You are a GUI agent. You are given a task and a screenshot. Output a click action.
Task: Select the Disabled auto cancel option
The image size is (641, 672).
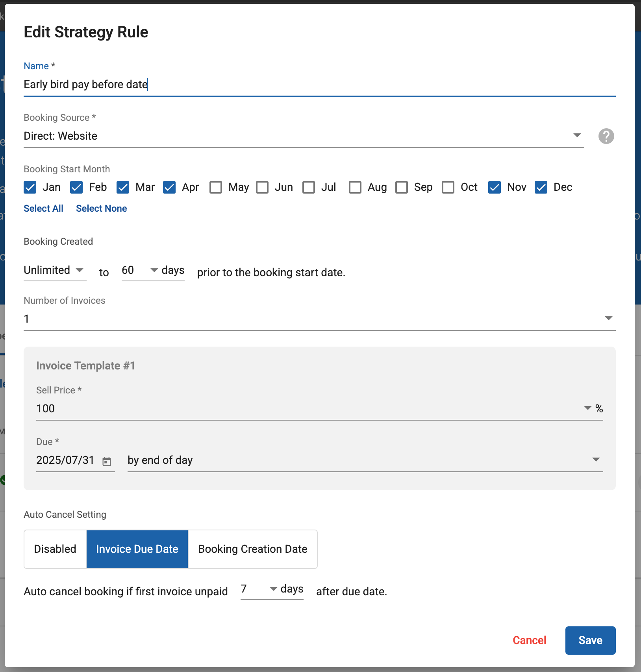[x=55, y=549]
